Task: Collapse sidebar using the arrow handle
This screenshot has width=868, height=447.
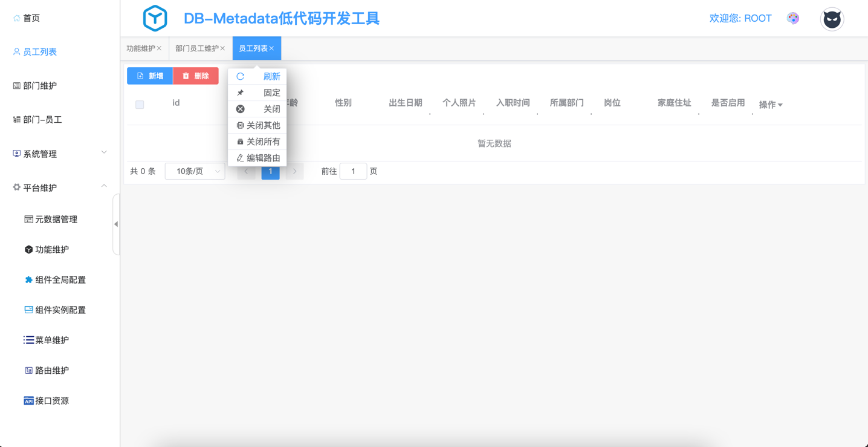Action: pyautogui.click(x=116, y=224)
